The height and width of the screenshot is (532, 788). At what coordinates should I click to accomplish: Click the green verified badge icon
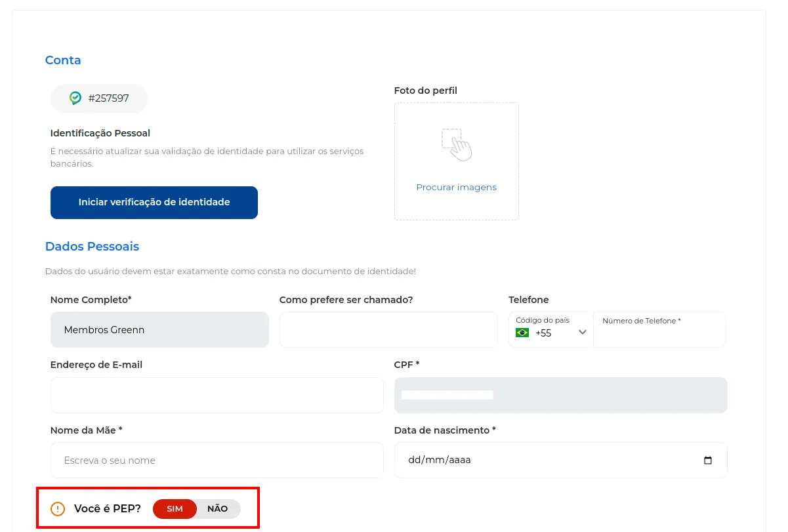pos(75,98)
